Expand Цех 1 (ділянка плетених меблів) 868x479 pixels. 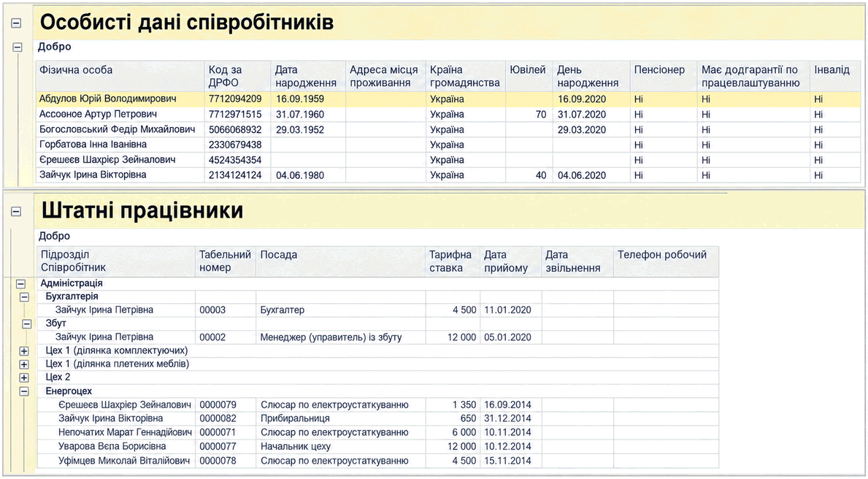point(24,364)
